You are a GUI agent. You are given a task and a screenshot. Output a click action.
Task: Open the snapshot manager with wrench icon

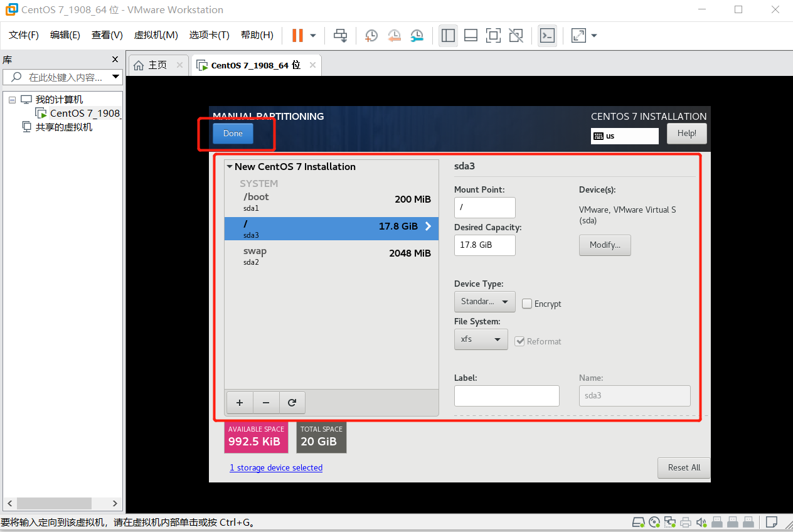tap(417, 35)
